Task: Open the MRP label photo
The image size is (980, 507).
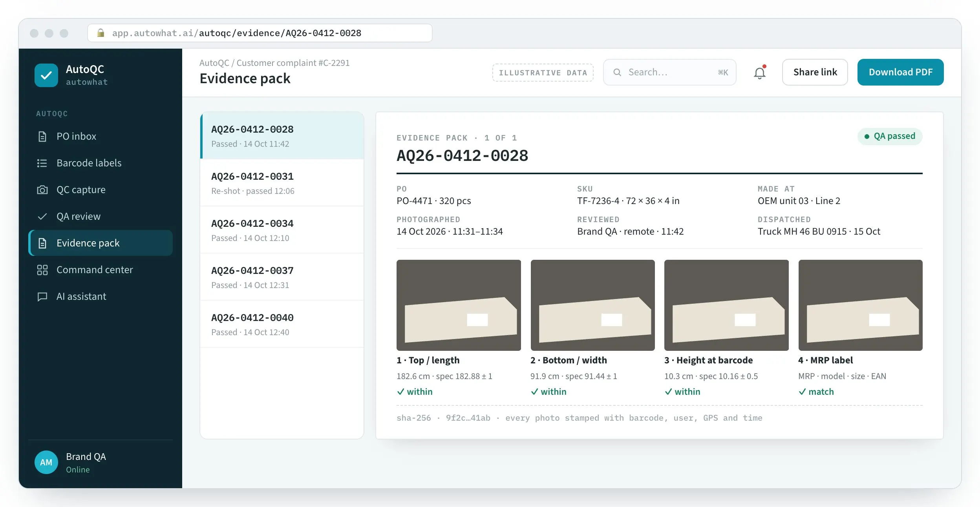Action: click(x=861, y=305)
